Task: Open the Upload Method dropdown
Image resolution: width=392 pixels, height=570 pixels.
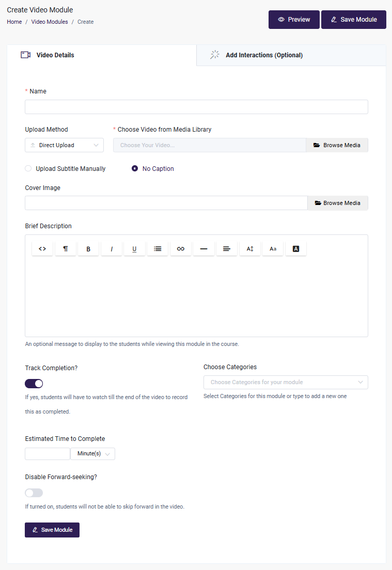Action: (64, 145)
